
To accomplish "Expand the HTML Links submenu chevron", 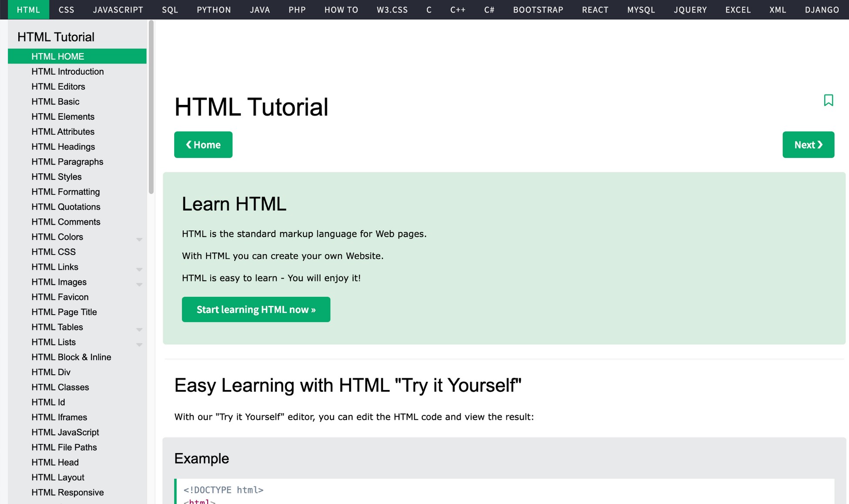I will (x=139, y=269).
